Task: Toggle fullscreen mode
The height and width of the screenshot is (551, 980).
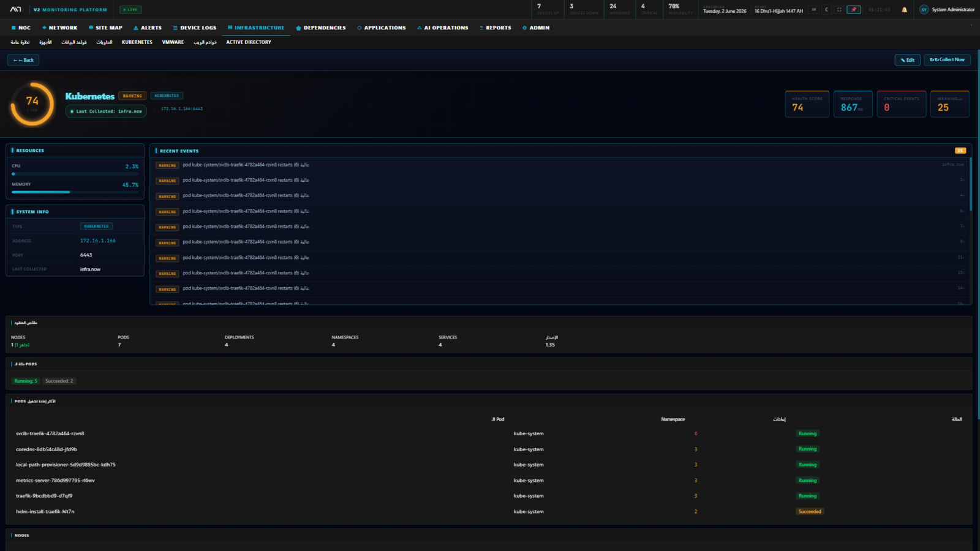Action: click(x=839, y=10)
